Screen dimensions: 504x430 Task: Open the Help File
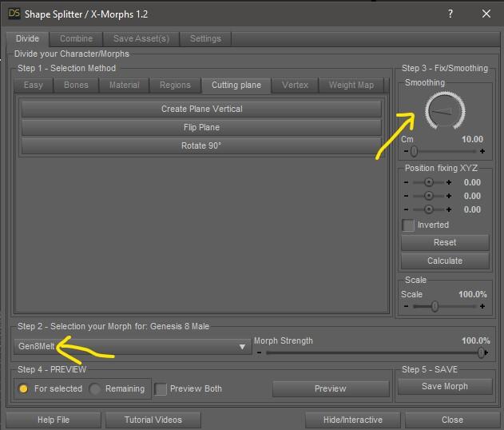(x=54, y=420)
